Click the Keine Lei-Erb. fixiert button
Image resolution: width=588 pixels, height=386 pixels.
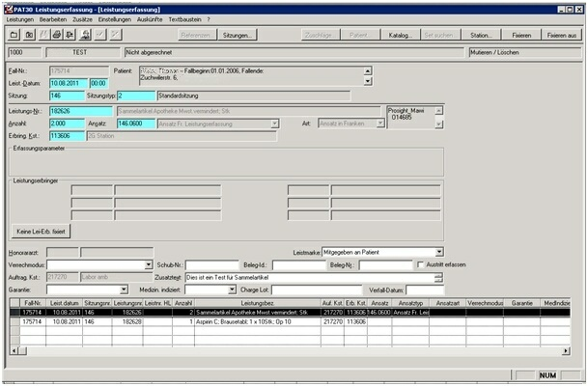(41, 232)
